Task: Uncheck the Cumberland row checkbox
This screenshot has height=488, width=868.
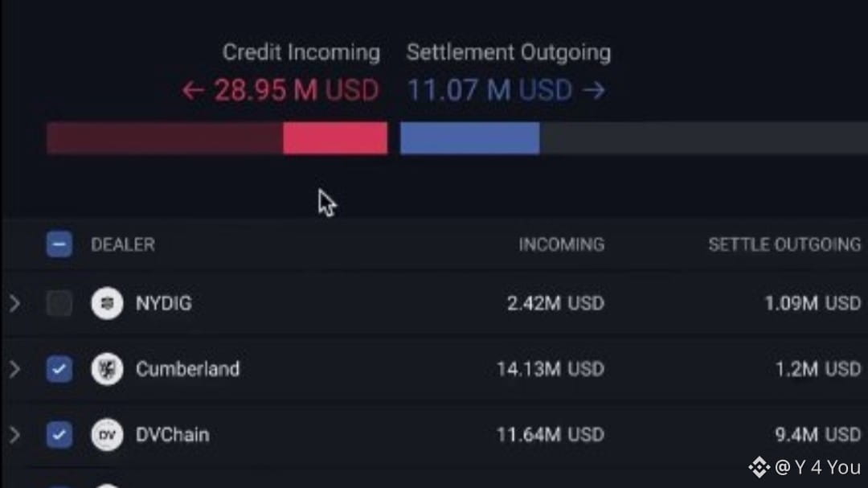Action: click(x=59, y=369)
